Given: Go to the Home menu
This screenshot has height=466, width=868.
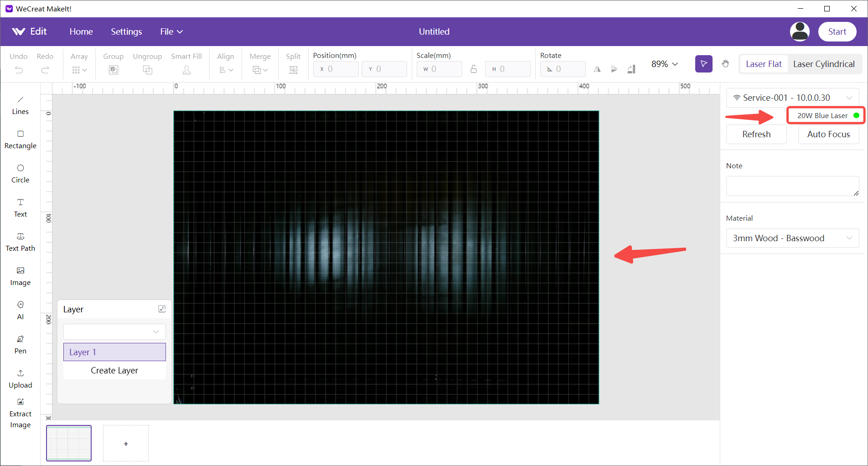Looking at the screenshot, I should tap(81, 31).
